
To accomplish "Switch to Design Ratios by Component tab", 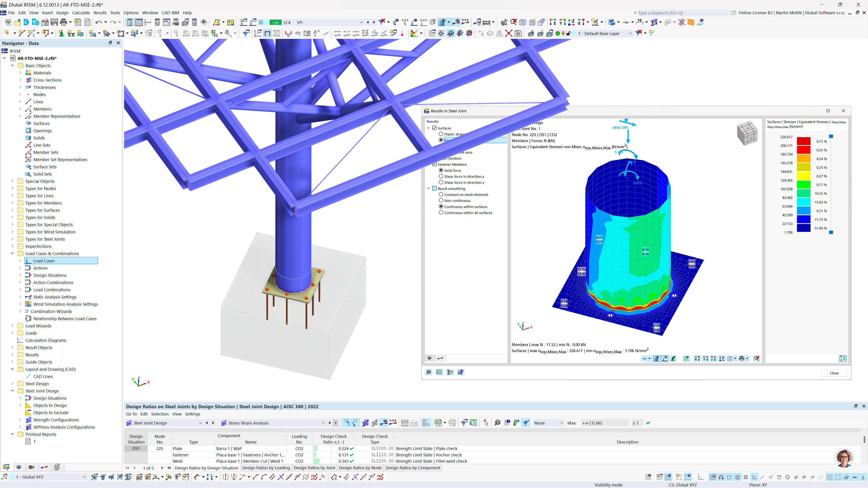I will point(413,468).
